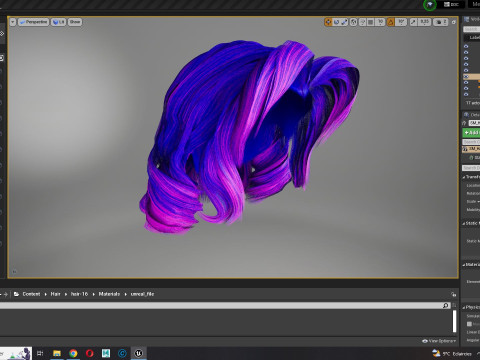Expand arrow after Hair in breadcrumb
This screenshot has height=360, width=480.
click(66, 294)
